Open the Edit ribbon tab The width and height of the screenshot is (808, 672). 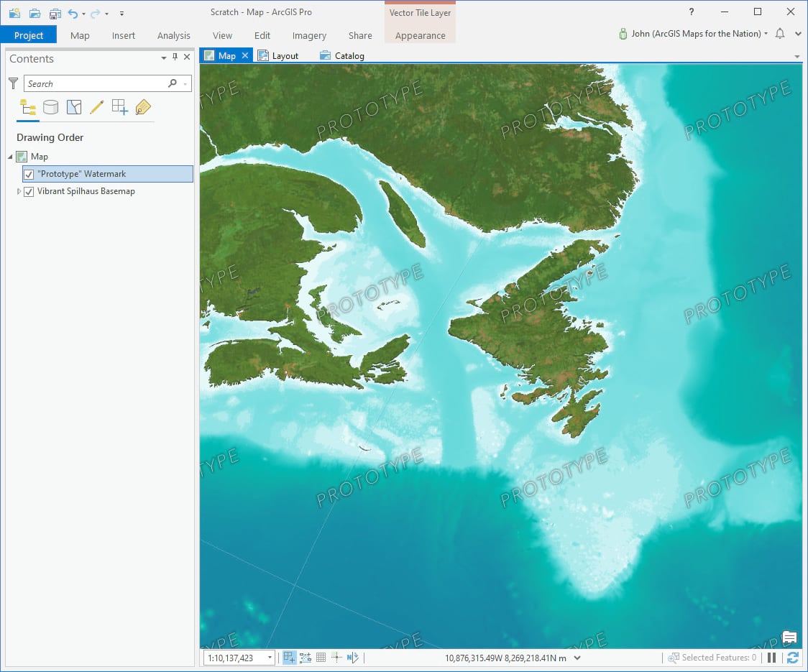[262, 35]
